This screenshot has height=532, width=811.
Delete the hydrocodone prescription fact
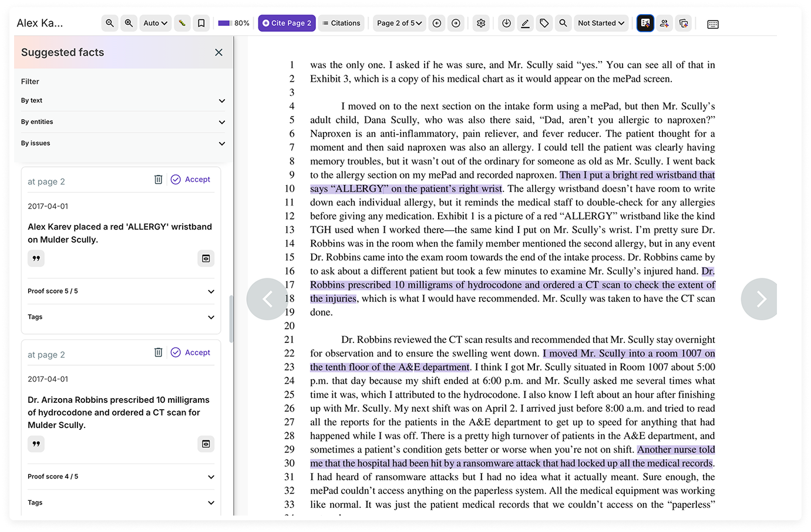[x=158, y=352]
